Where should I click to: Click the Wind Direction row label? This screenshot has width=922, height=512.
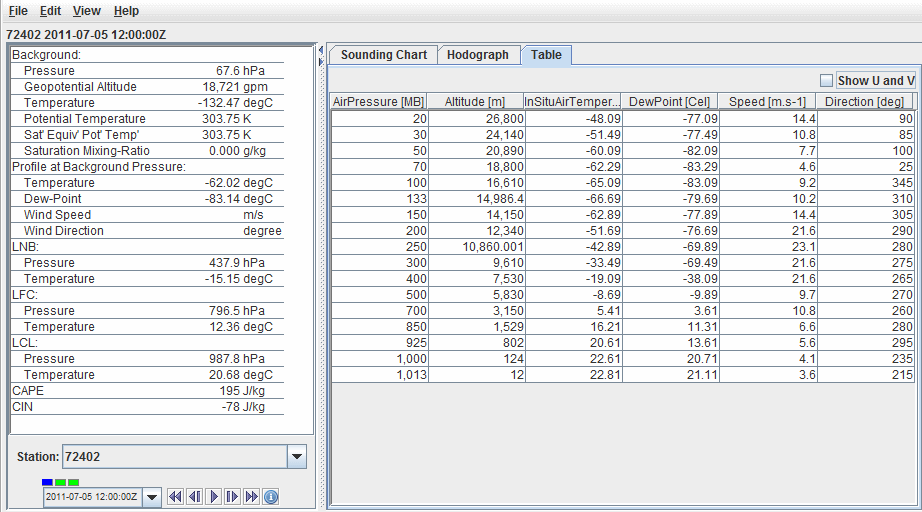tap(64, 231)
